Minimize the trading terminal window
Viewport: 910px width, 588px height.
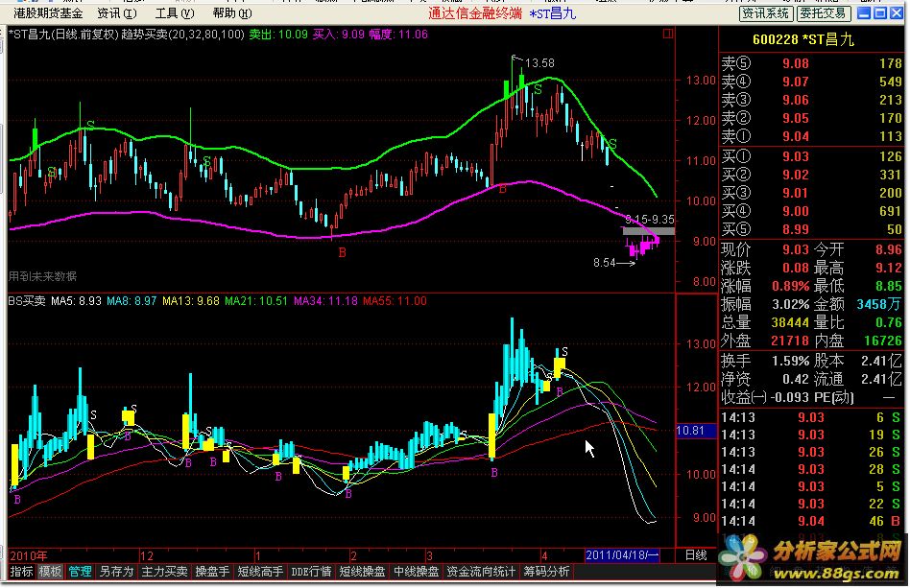[x=864, y=12]
